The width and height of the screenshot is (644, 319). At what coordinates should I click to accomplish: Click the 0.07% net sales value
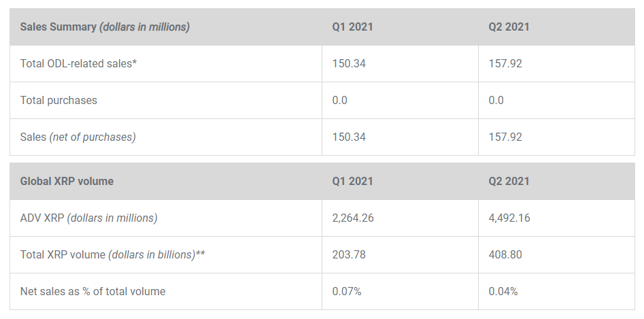coord(347,292)
